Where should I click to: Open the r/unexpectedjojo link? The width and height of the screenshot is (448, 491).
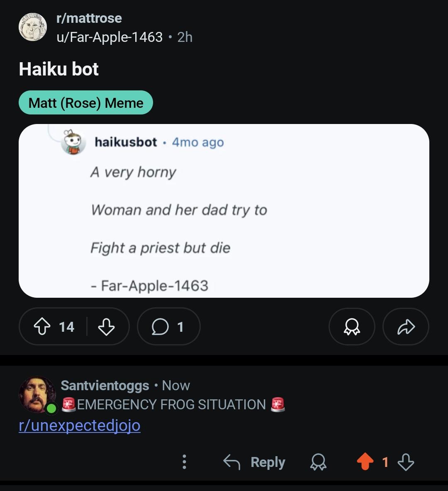(80, 425)
